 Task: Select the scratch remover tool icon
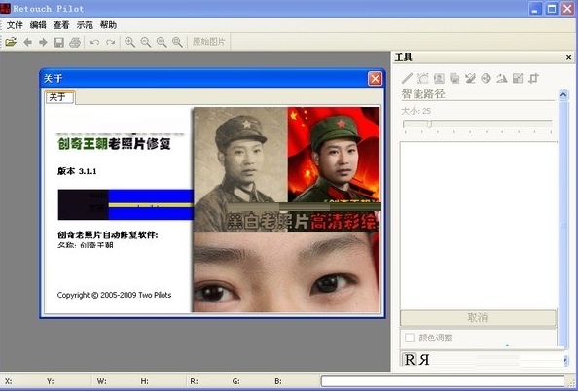470,78
